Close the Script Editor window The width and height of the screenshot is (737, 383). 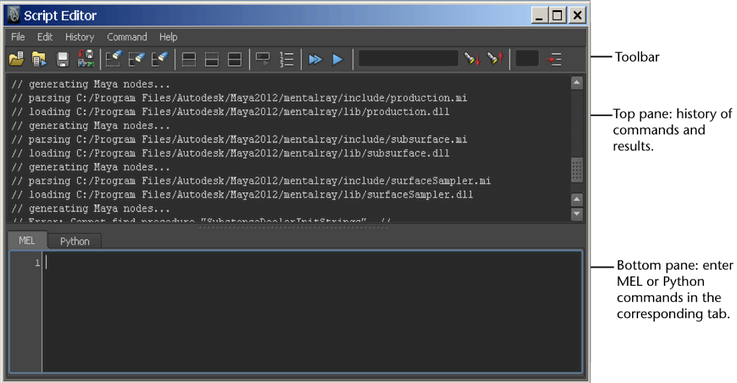point(577,16)
